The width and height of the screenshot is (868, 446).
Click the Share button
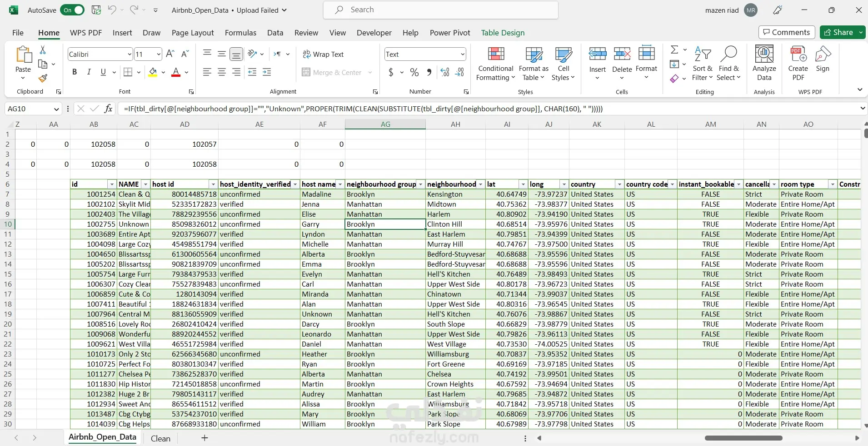click(838, 32)
